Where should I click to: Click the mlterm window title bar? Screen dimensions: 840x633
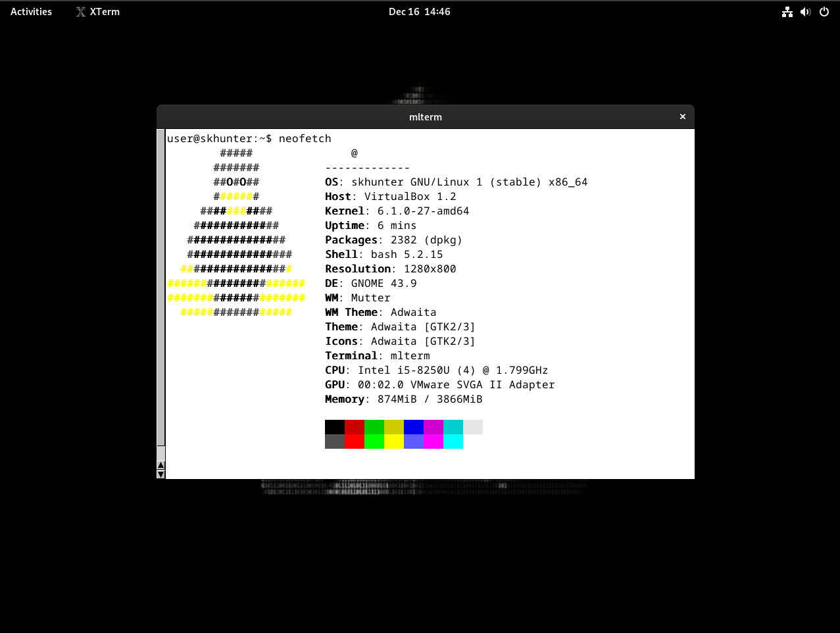pos(425,116)
